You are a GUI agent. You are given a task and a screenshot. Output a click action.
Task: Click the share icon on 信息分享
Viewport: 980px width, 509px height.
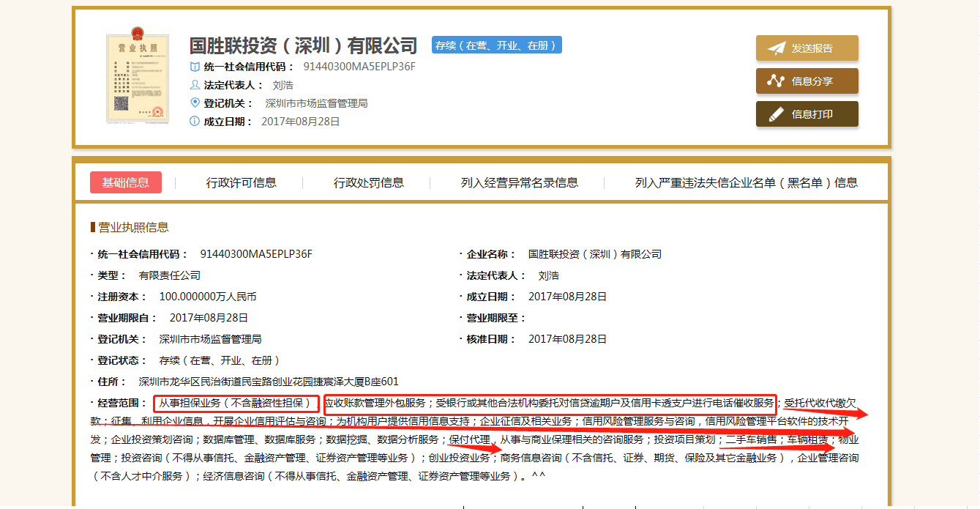(x=776, y=81)
